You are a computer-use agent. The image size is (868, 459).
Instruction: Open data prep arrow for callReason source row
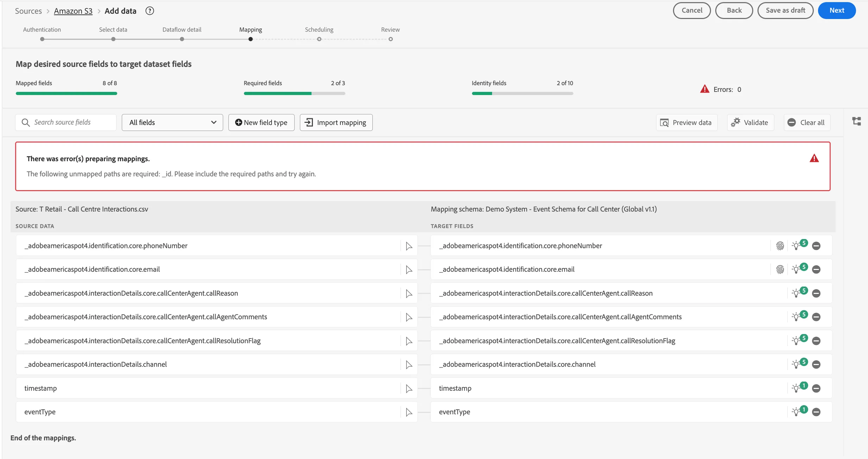pos(409,293)
